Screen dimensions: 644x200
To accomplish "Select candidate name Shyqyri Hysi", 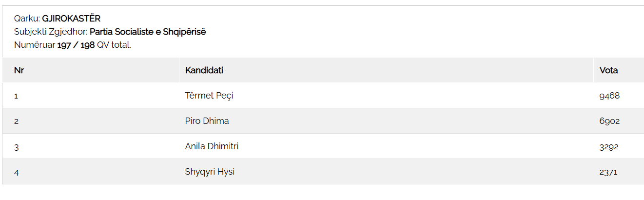I will tap(210, 172).
